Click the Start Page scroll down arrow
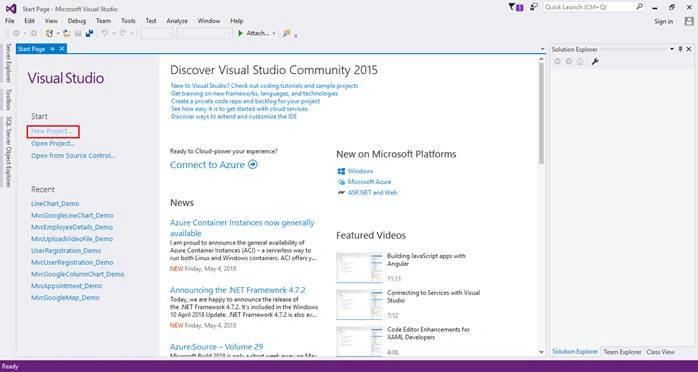This screenshot has height=372, width=698. (541, 352)
